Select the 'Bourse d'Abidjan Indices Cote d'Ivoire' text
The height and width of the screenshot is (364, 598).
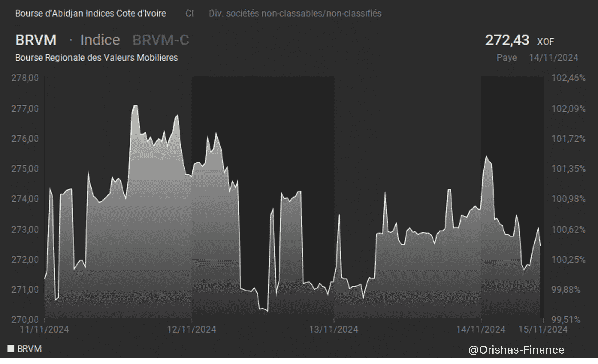tap(90, 13)
